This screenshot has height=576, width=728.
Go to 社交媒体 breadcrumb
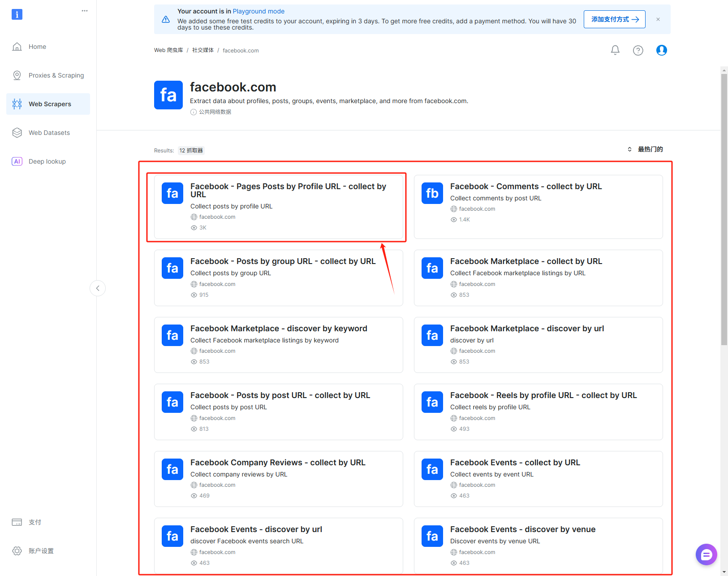pos(203,50)
